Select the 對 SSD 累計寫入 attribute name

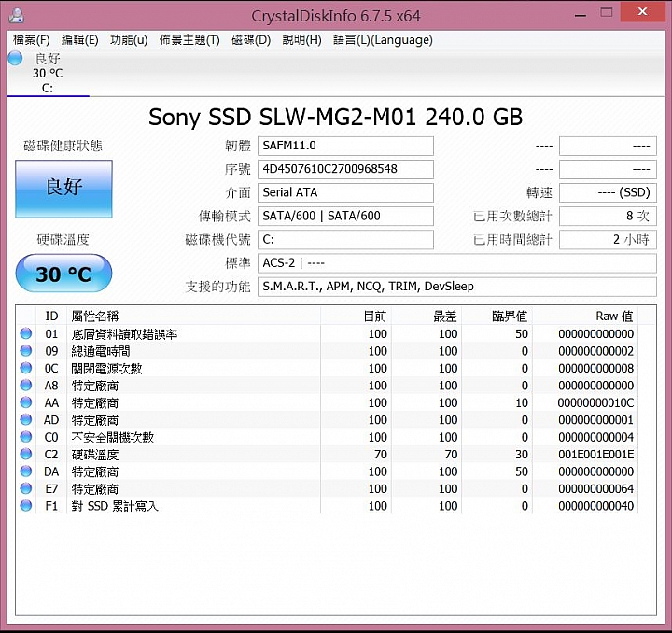coord(115,506)
